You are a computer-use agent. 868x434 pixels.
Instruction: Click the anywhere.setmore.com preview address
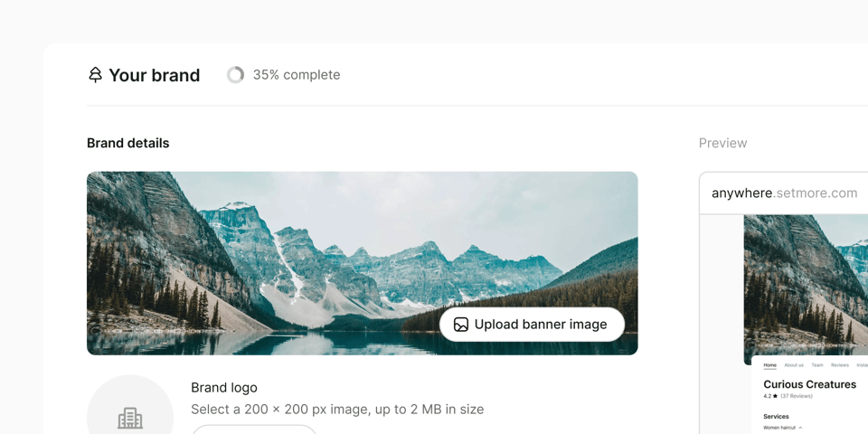pyautogui.click(x=785, y=193)
